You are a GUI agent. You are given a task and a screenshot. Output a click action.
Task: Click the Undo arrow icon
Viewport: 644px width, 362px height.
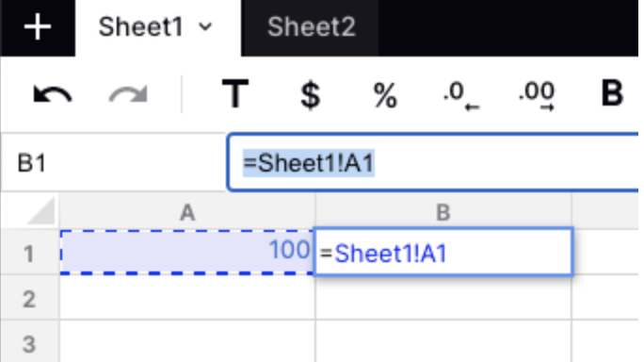[x=53, y=94]
